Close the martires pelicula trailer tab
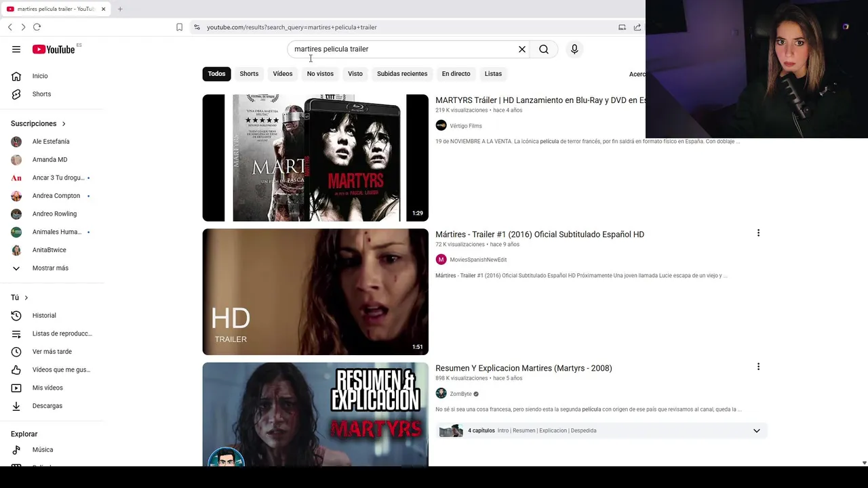 pyautogui.click(x=104, y=9)
